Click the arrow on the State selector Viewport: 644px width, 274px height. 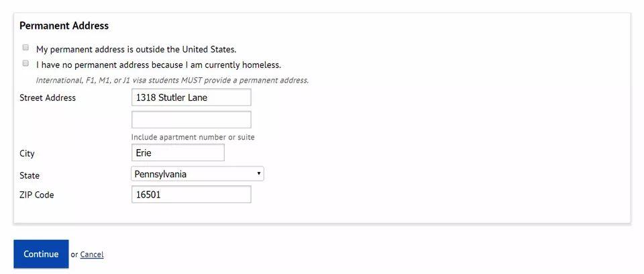pos(259,174)
